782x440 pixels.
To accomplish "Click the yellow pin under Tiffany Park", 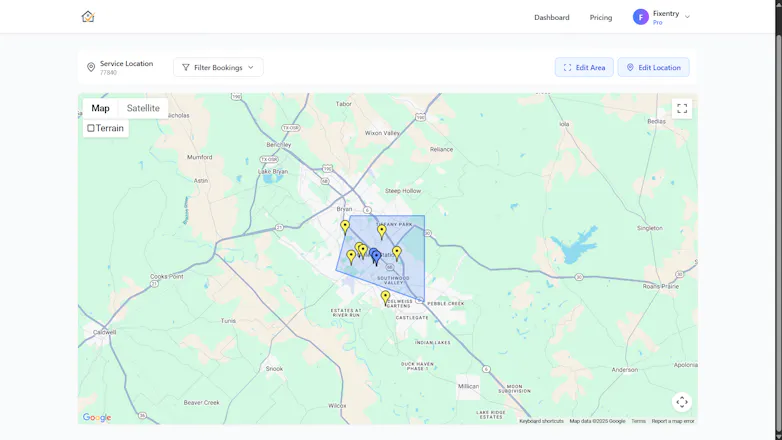I will pyautogui.click(x=382, y=231).
